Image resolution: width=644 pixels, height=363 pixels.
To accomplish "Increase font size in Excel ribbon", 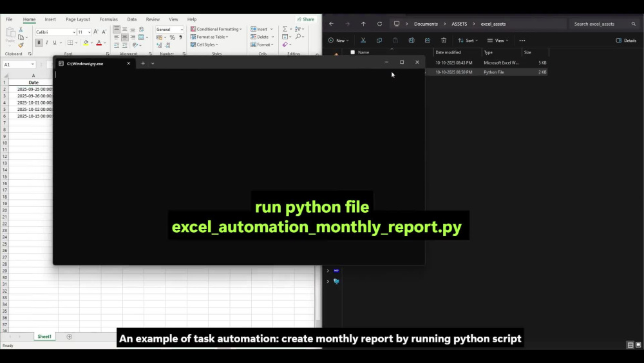I will coord(96,32).
